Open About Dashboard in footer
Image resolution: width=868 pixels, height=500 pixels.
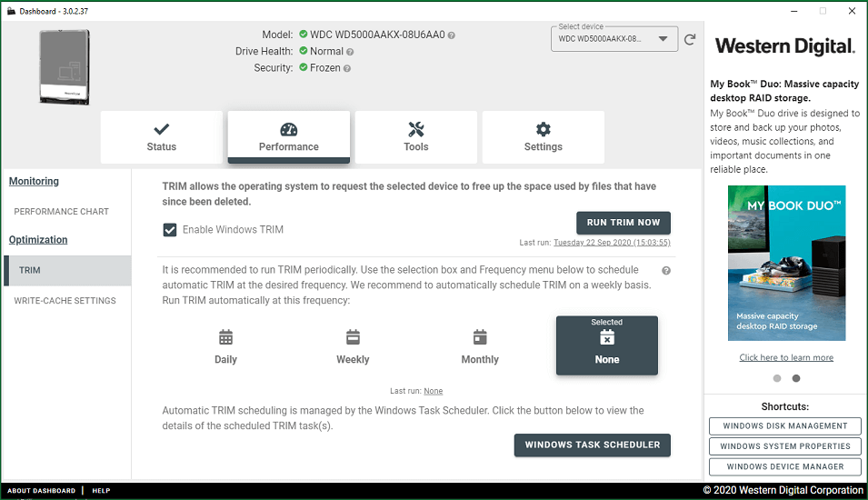pos(42,491)
